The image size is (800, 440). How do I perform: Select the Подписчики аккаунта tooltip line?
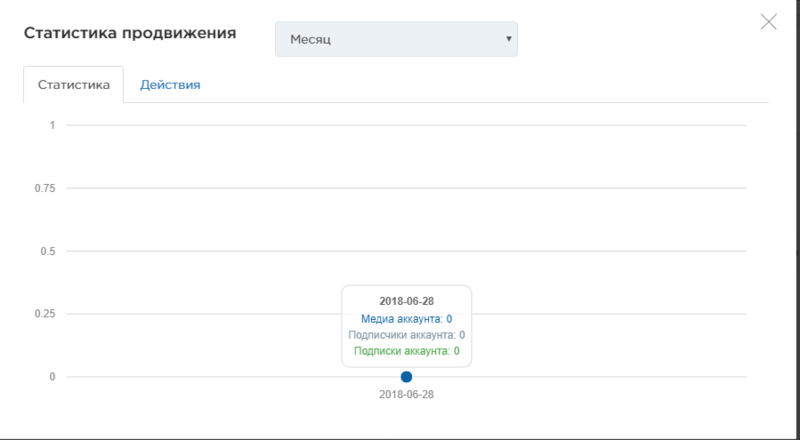(406, 335)
